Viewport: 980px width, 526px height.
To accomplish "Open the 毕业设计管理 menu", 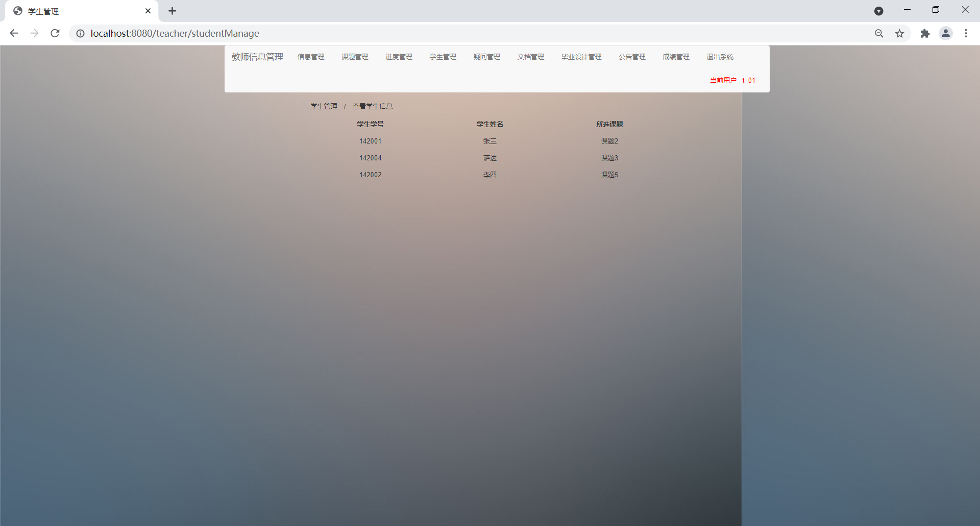I will tap(581, 57).
